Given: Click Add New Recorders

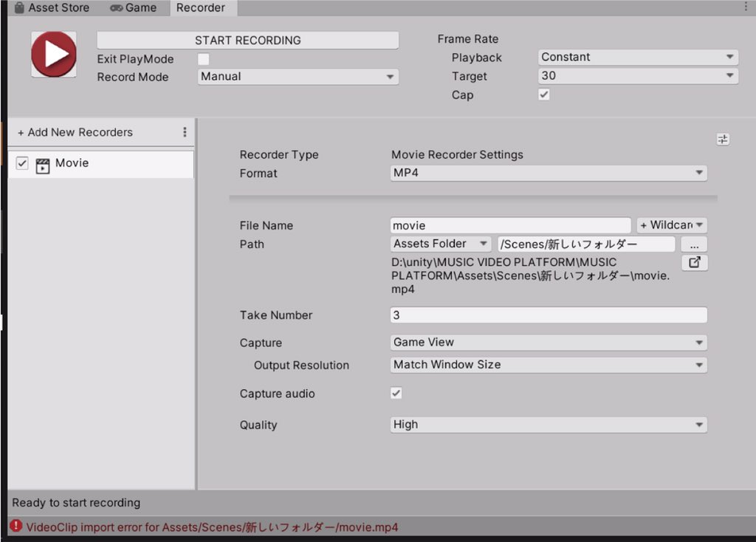Looking at the screenshot, I should click(x=75, y=131).
